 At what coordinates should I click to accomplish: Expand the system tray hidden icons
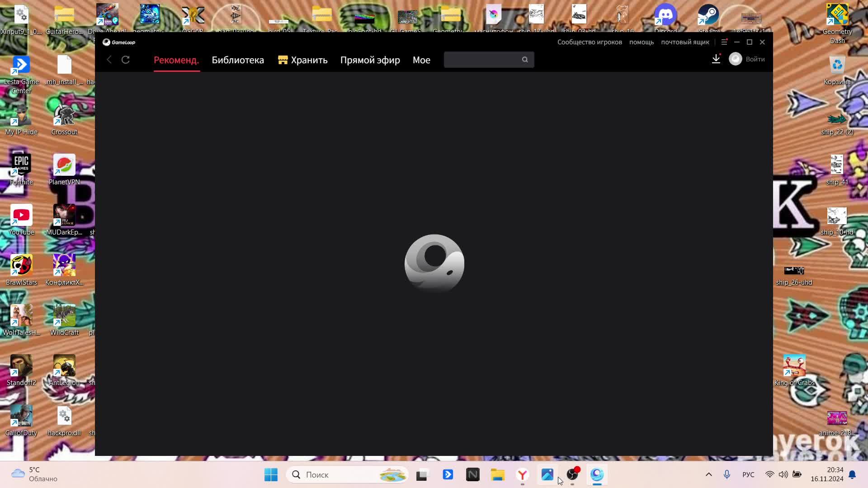point(708,474)
